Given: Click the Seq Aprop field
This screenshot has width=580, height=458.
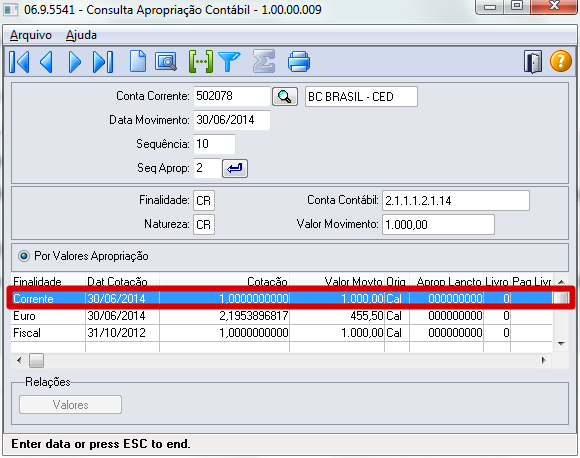Looking at the screenshot, I should 207,168.
